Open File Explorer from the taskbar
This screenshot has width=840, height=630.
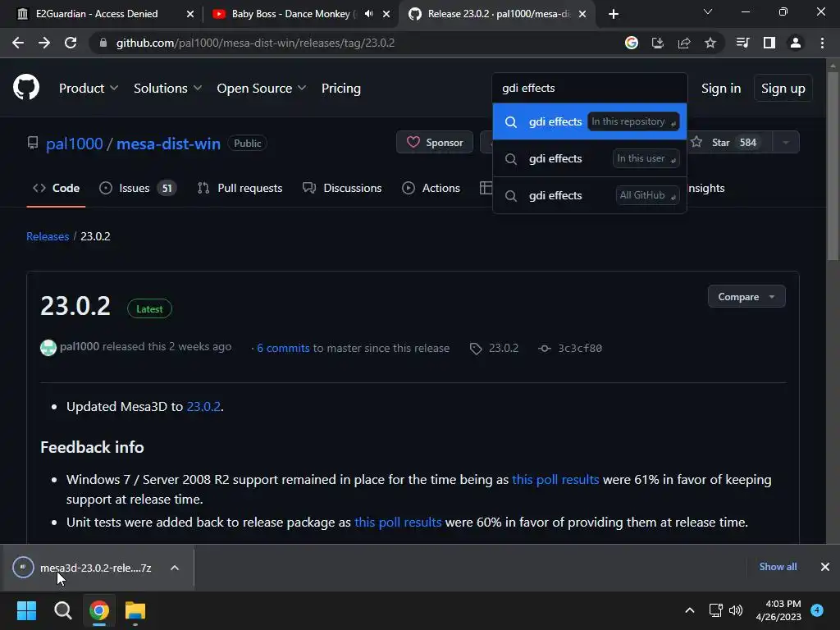[135, 610]
